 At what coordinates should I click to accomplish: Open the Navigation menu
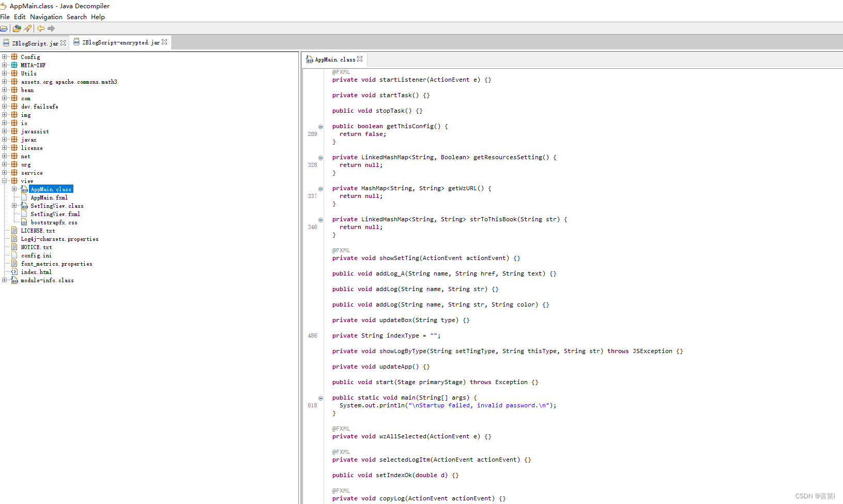tap(46, 17)
